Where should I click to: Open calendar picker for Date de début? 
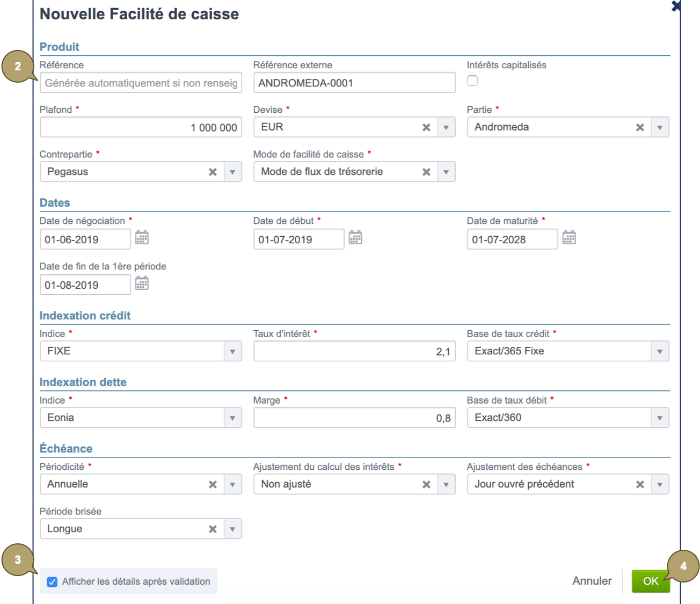(x=355, y=238)
